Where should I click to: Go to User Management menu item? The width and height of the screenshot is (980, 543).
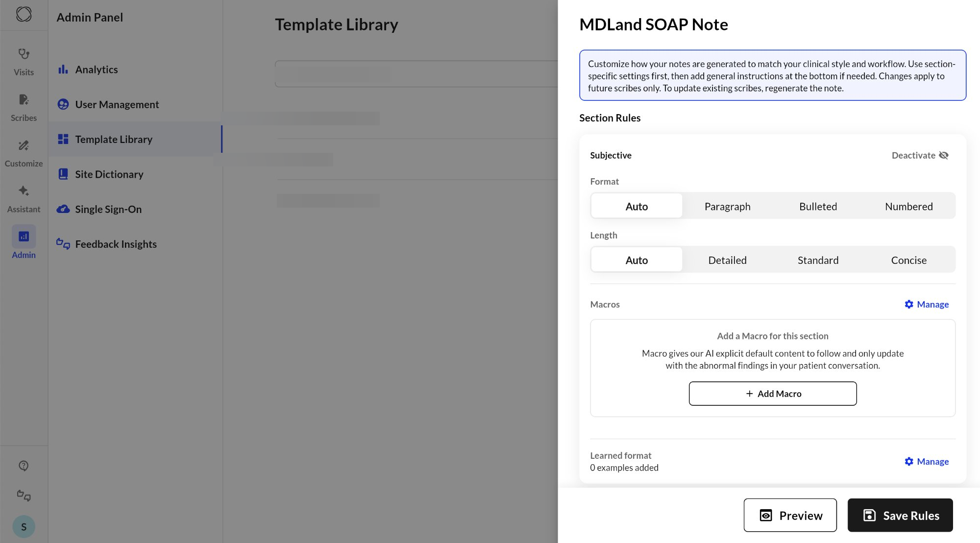click(117, 104)
